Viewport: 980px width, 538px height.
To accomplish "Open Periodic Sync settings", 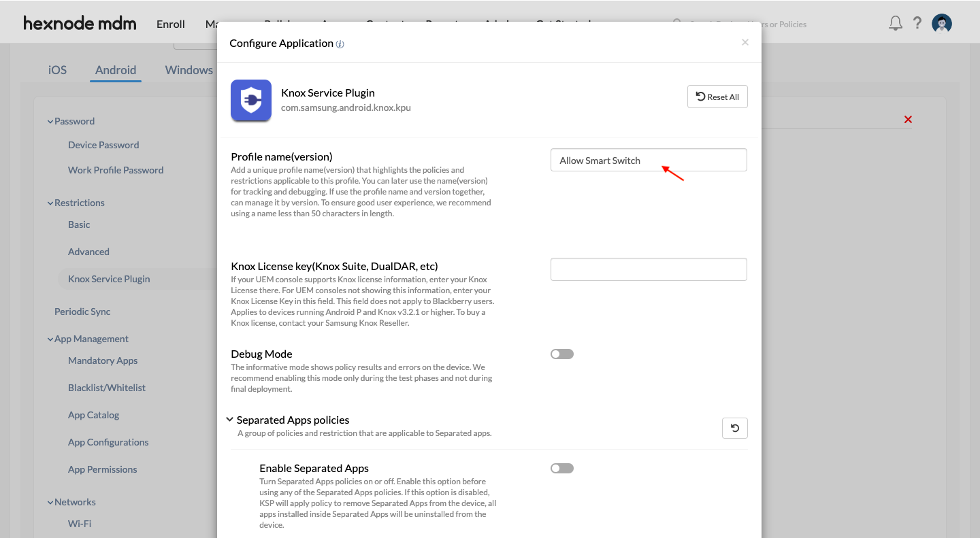I will (82, 312).
